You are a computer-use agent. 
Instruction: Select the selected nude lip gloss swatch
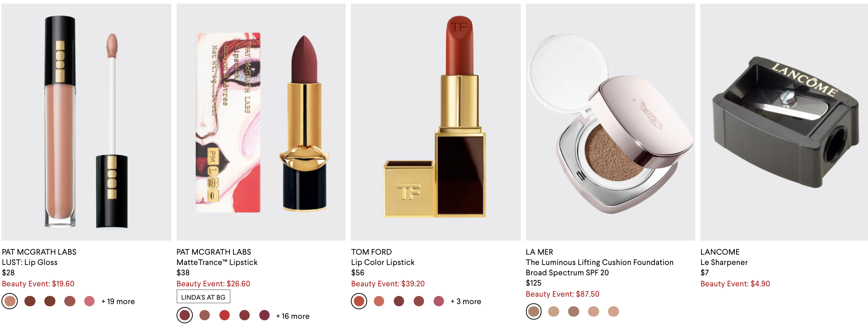click(10, 301)
